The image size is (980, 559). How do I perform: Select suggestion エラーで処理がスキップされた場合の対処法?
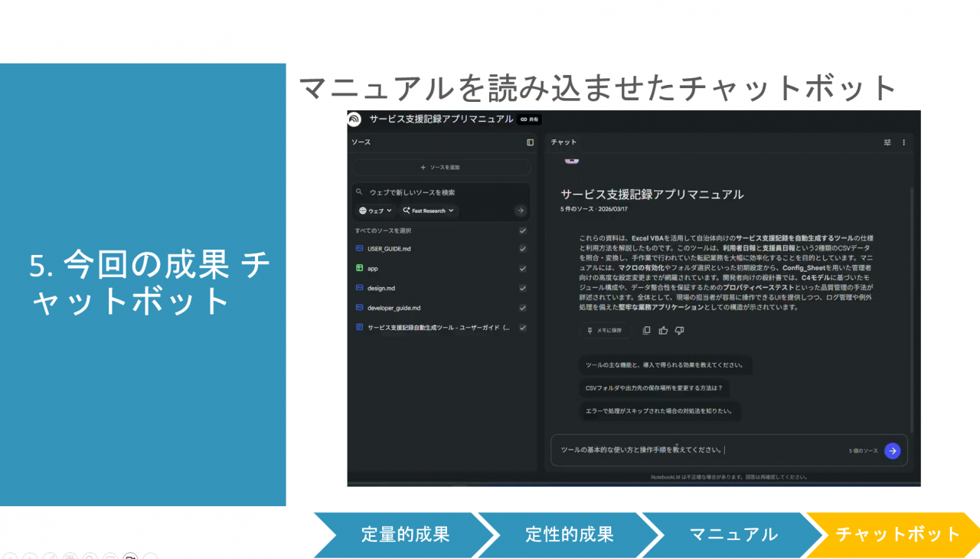coord(658,411)
